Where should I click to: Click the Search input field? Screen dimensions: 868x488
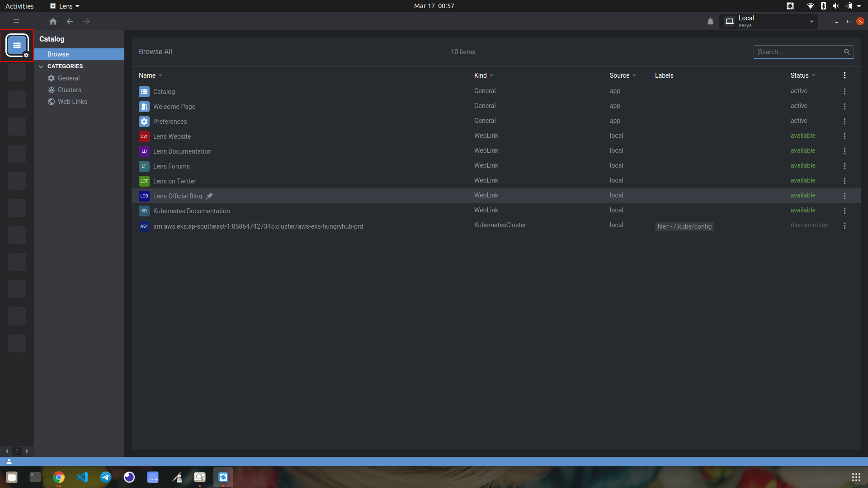point(798,52)
